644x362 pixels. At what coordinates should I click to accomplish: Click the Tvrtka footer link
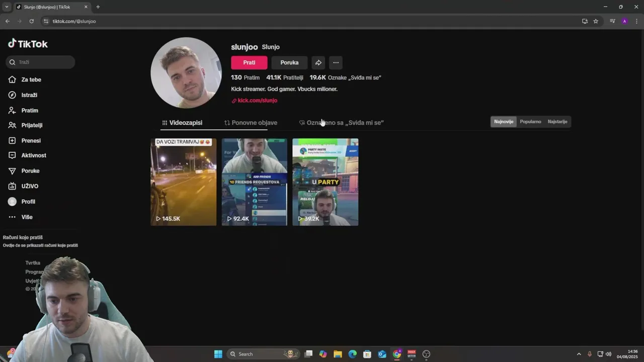(x=33, y=263)
